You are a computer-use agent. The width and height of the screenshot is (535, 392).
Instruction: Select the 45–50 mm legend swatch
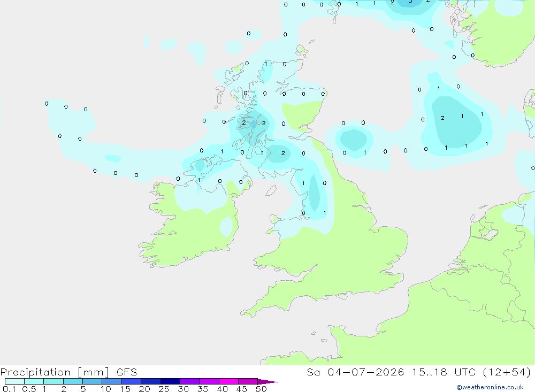248,381
